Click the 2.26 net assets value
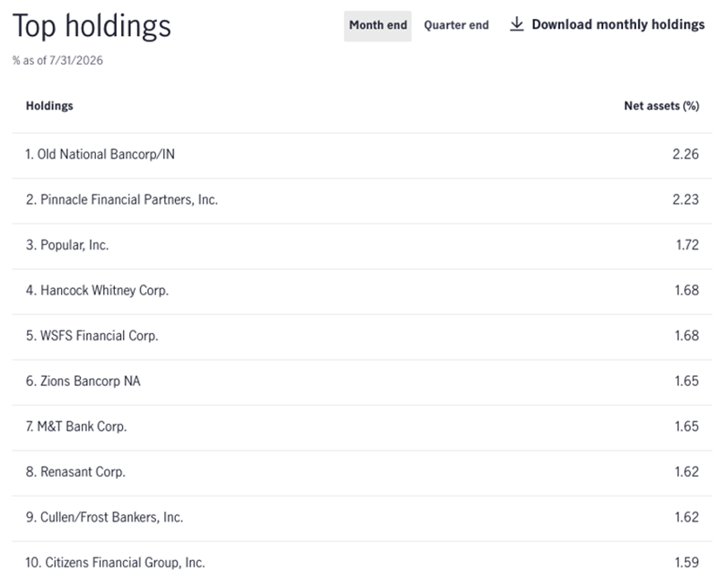Viewport: 718px width, 588px height. click(x=686, y=154)
